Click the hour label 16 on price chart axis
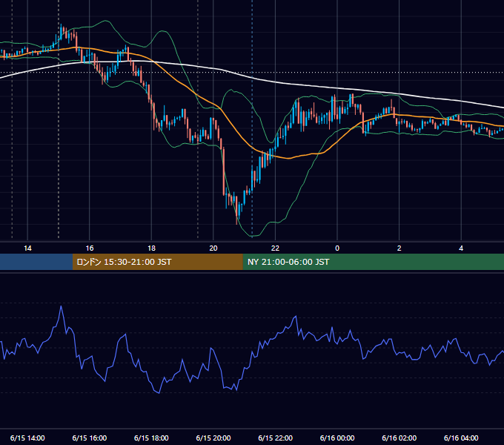This screenshot has height=445, width=504. (x=90, y=248)
